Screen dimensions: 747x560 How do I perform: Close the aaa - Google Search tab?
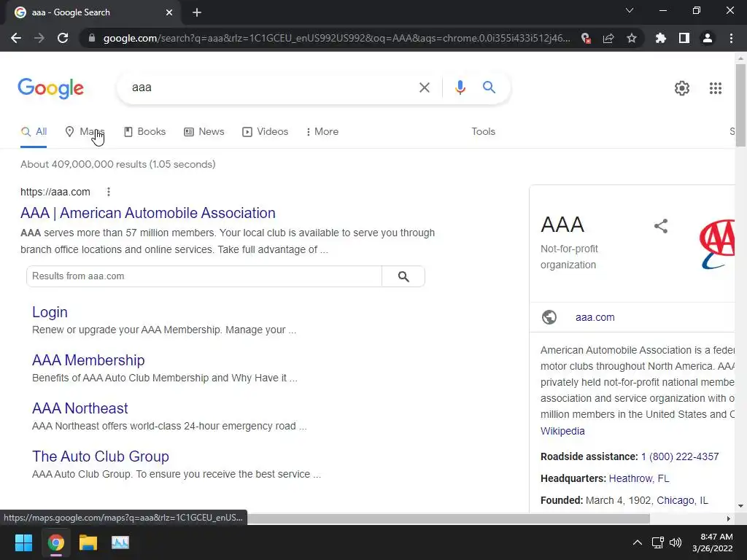pyautogui.click(x=169, y=12)
